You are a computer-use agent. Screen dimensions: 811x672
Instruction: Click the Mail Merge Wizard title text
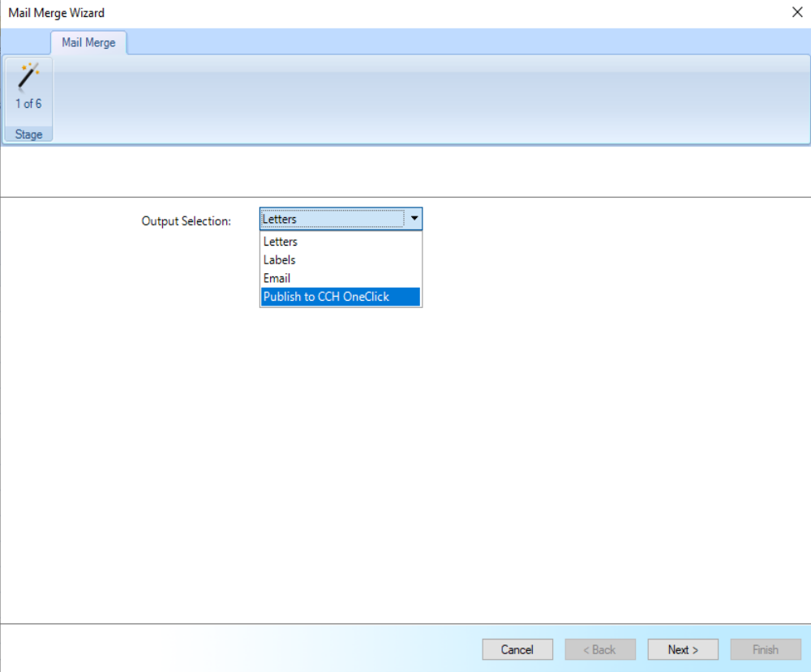click(x=57, y=12)
